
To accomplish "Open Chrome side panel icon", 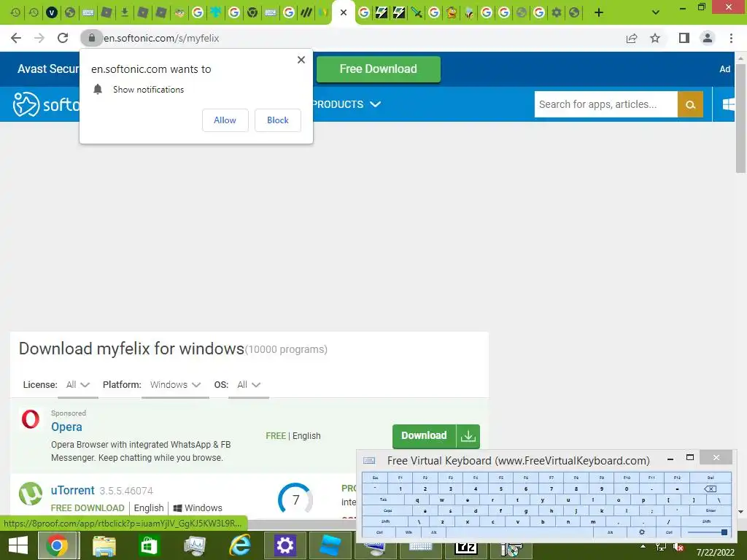I will tap(684, 38).
